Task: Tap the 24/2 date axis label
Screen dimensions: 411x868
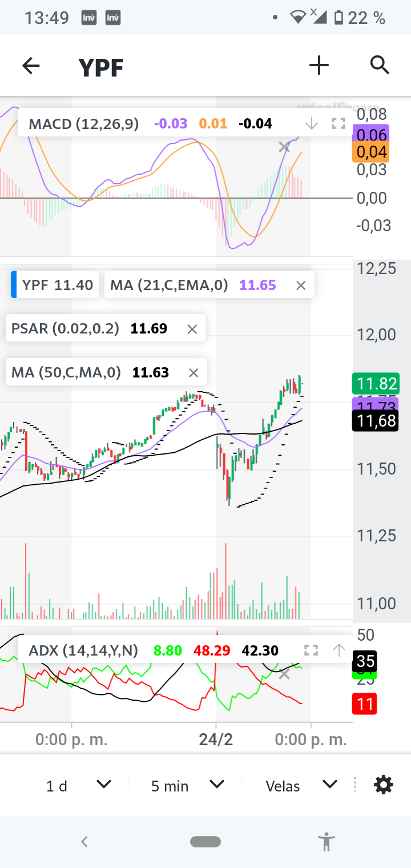Action: pyautogui.click(x=216, y=740)
